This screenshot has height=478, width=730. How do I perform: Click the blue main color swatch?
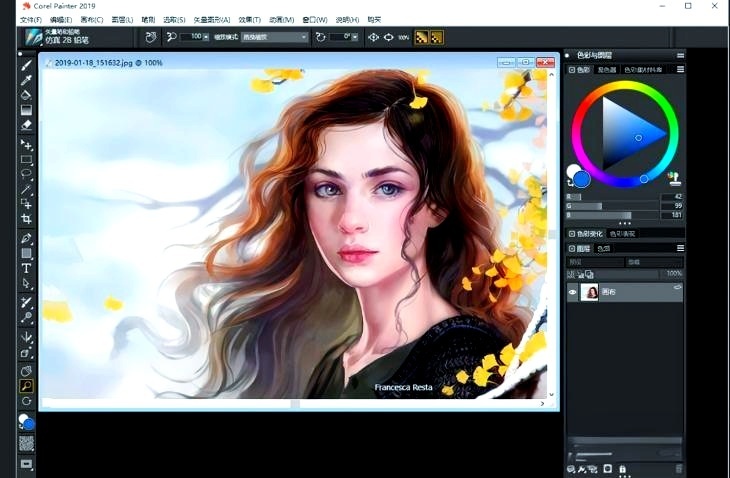[x=582, y=179]
